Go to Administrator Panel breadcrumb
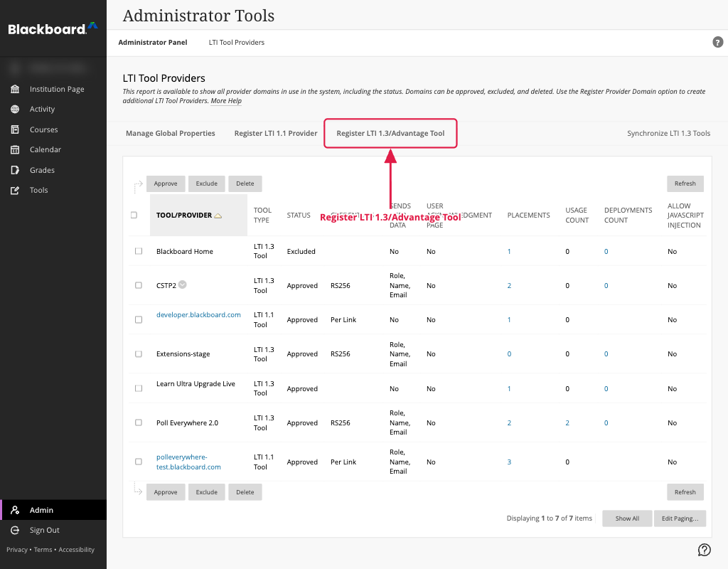 pos(153,42)
